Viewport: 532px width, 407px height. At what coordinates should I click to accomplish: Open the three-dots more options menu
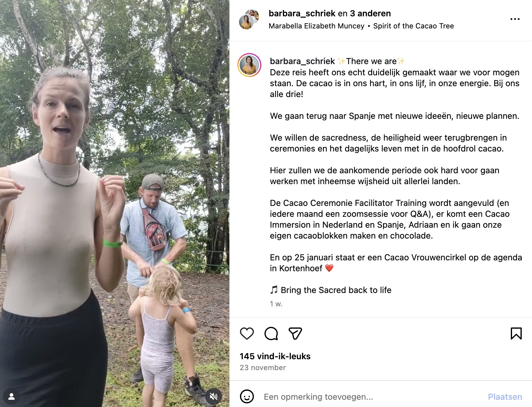point(515,19)
